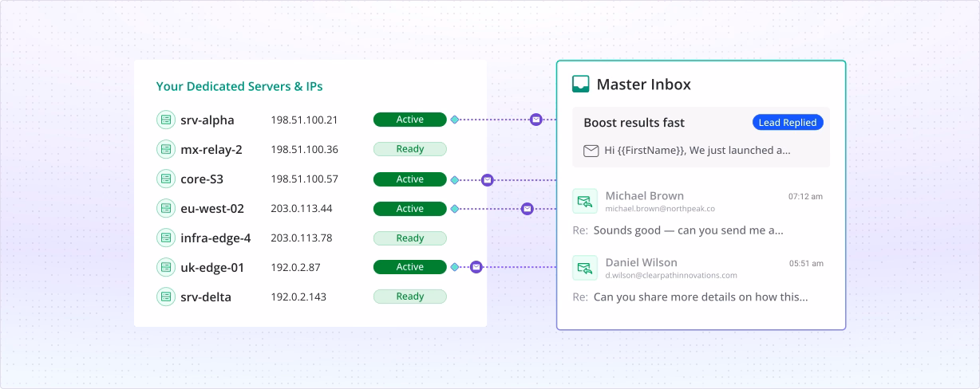Click the Lead Replied tag
Screen dimensions: 980x389
click(x=787, y=123)
